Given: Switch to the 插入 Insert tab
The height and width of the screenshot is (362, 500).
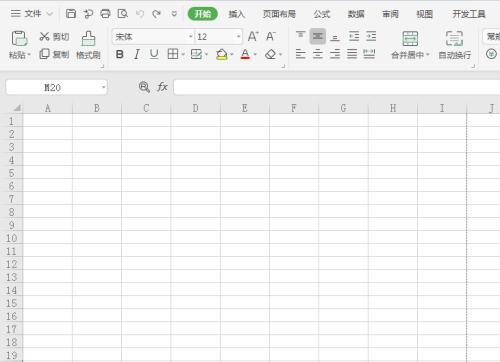Looking at the screenshot, I should (237, 14).
